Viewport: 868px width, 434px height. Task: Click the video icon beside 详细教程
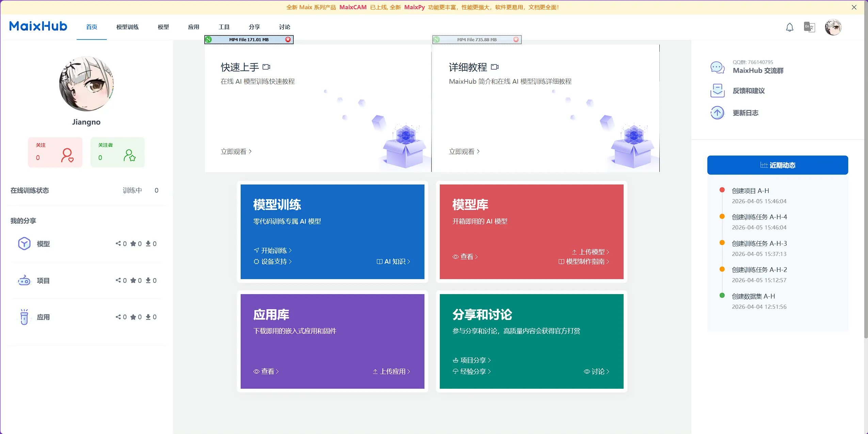click(x=495, y=67)
